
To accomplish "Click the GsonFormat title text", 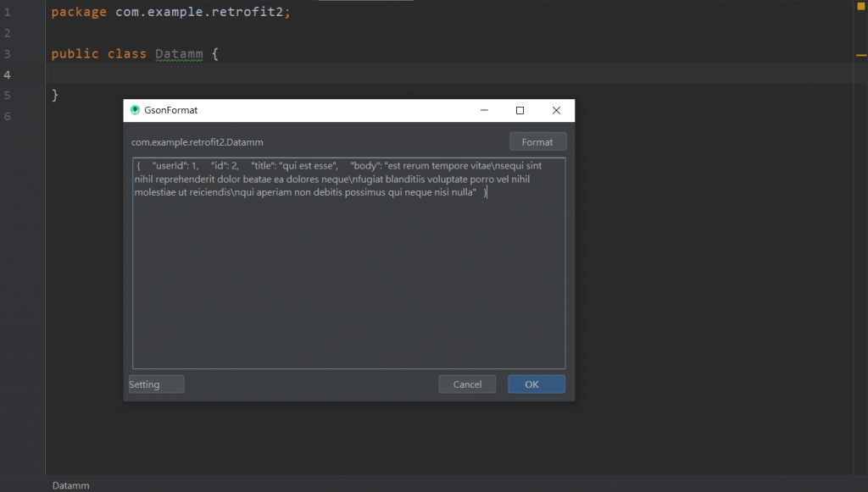I will (x=170, y=110).
